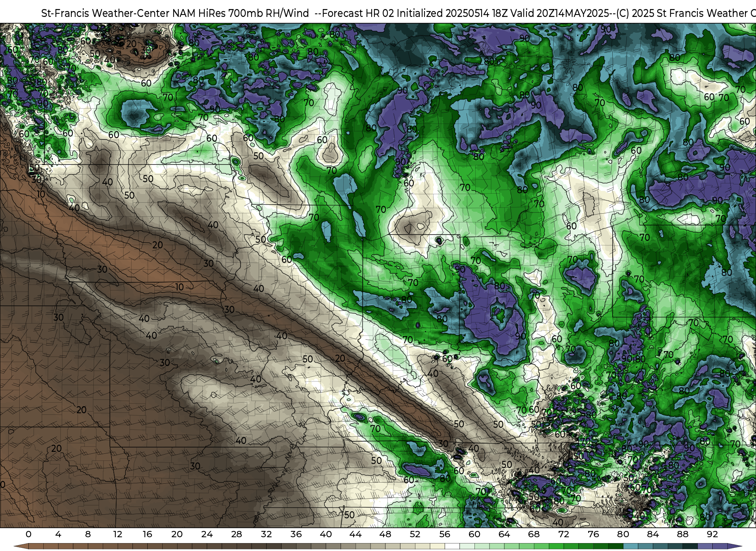Click the colorbar tick label '32'
756x551 pixels.
click(266, 534)
